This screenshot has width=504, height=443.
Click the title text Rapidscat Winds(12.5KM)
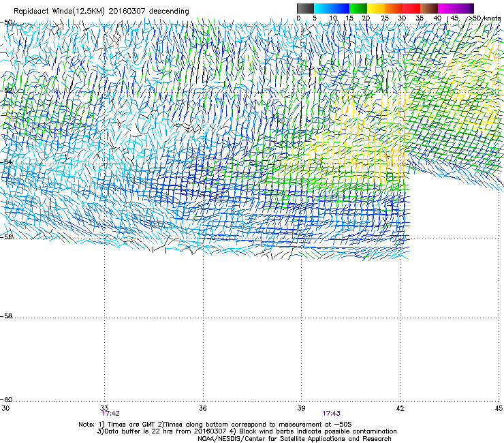[x=59, y=12]
